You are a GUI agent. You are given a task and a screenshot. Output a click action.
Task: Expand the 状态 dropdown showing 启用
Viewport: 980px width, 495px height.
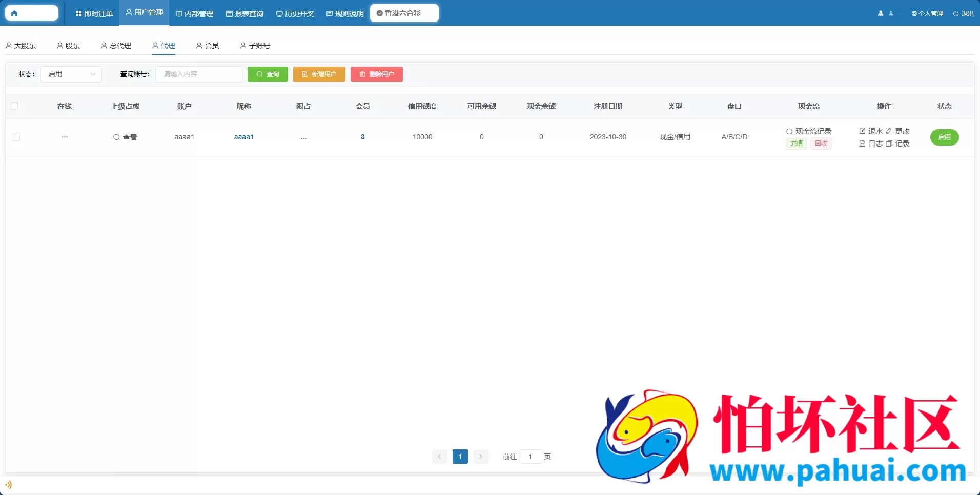pyautogui.click(x=71, y=74)
